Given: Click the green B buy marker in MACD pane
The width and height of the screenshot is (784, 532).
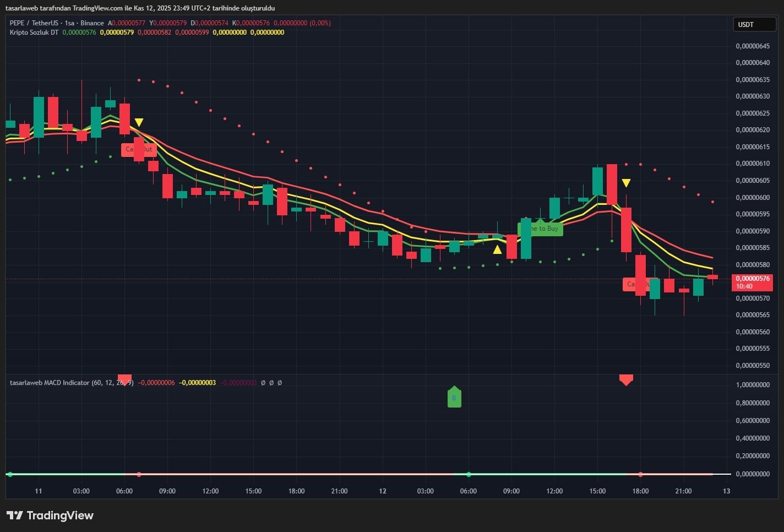Looking at the screenshot, I should tap(454, 397).
